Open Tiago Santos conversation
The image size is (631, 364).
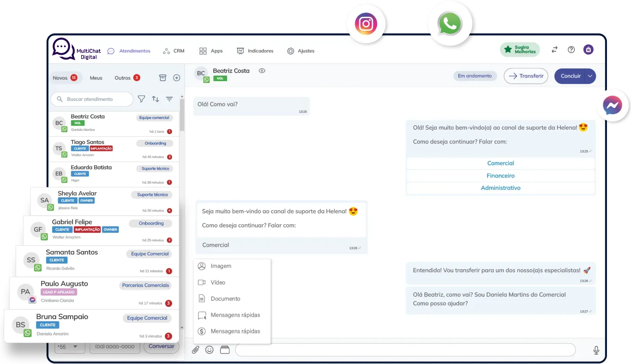pos(114,149)
